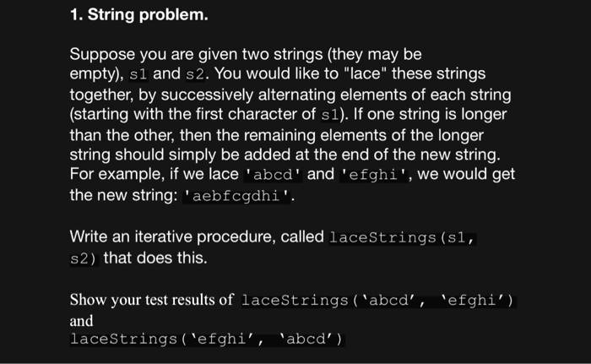Click the text '(they may be' at the end of the first line
Screen dimensions: 591x364
375,55
